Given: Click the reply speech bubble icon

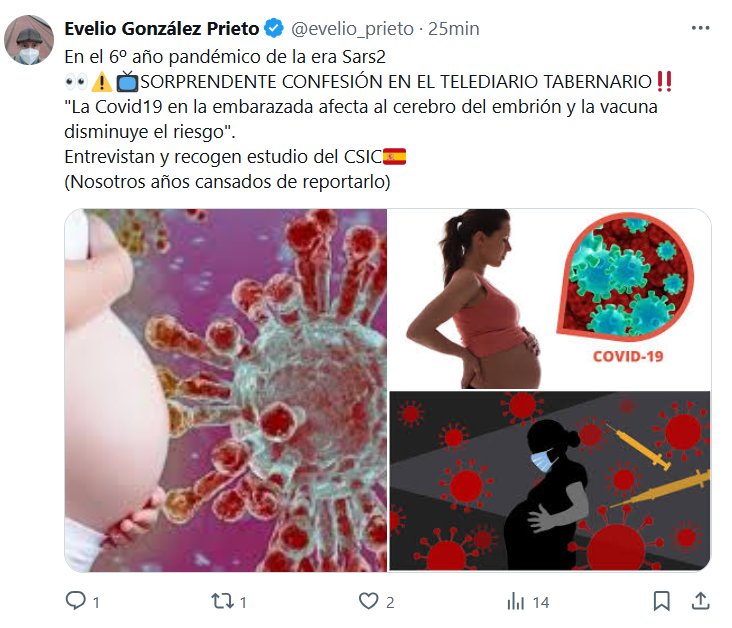Looking at the screenshot, I should click(x=76, y=600).
